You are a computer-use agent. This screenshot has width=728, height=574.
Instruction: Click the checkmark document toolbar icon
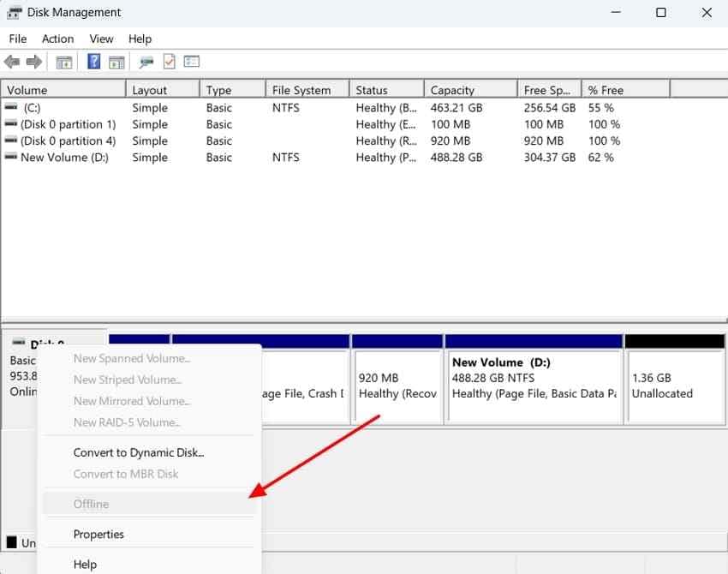point(170,62)
